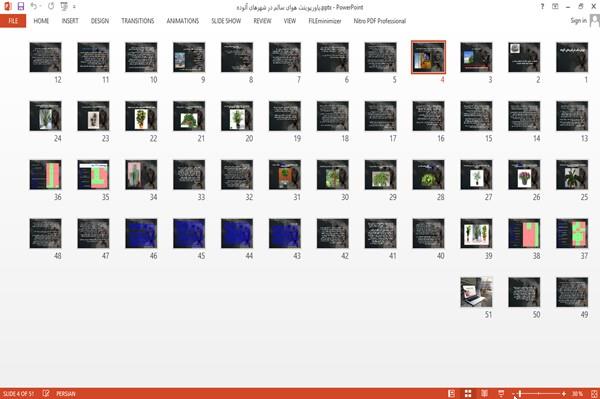Image resolution: width=600 pixels, height=399 pixels.
Task: Click the zoom in plus button
Action: pos(564,394)
